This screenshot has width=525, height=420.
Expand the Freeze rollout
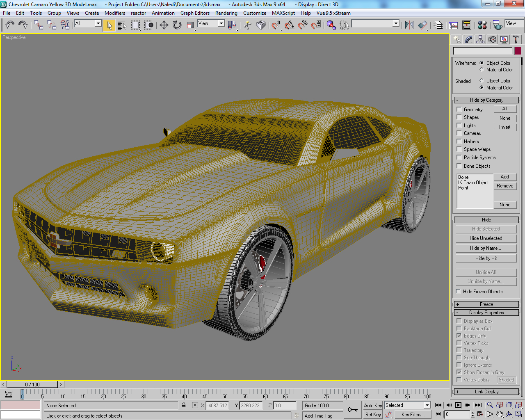(486, 304)
